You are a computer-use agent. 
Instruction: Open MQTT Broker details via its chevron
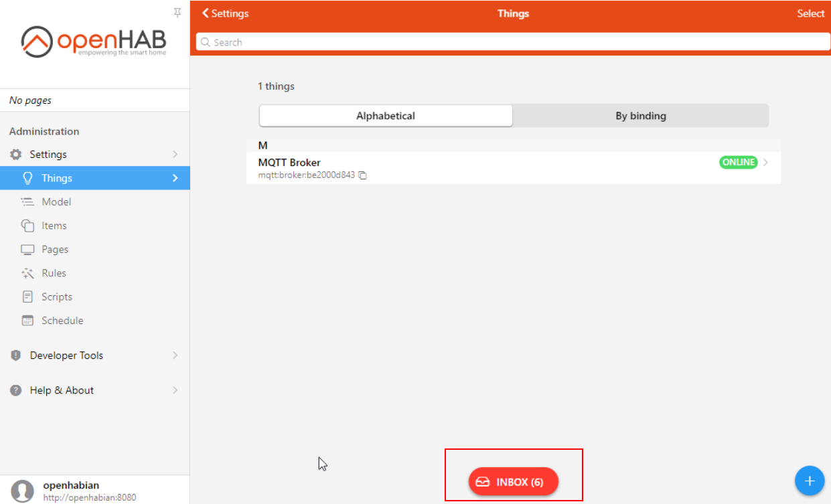pyautogui.click(x=765, y=162)
